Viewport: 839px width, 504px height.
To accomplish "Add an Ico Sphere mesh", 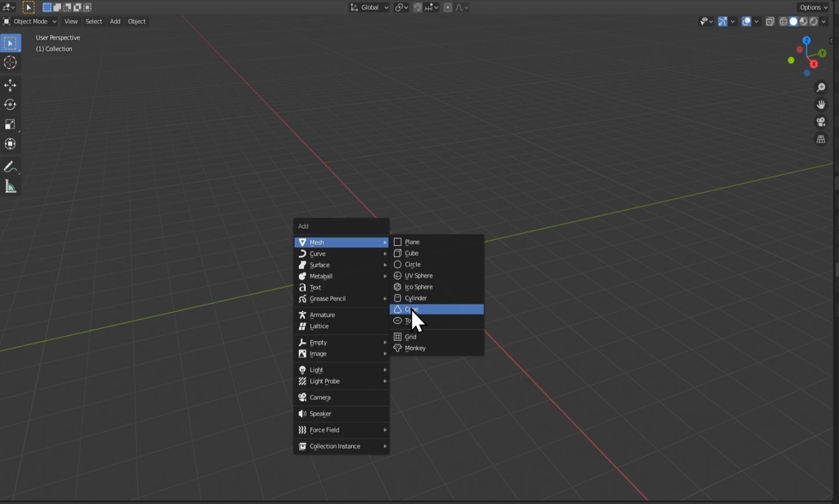I will pyautogui.click(x=436, y=287).
